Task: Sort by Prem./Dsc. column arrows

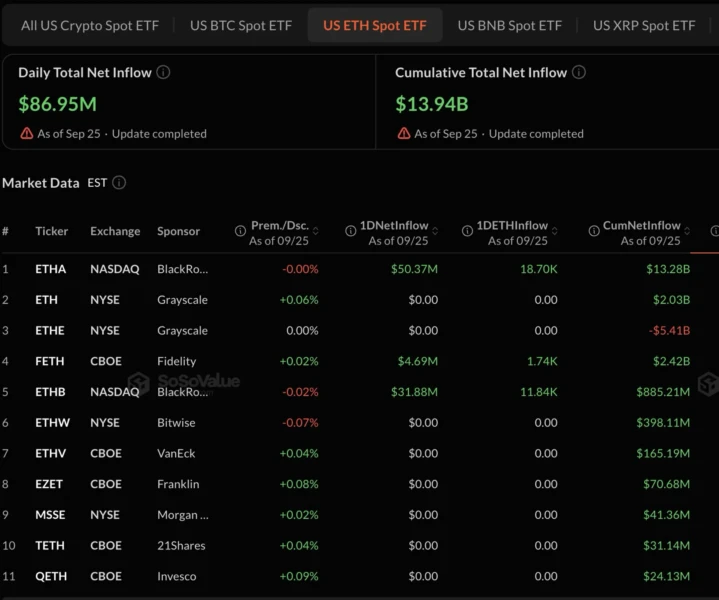Action: (315, 231)
